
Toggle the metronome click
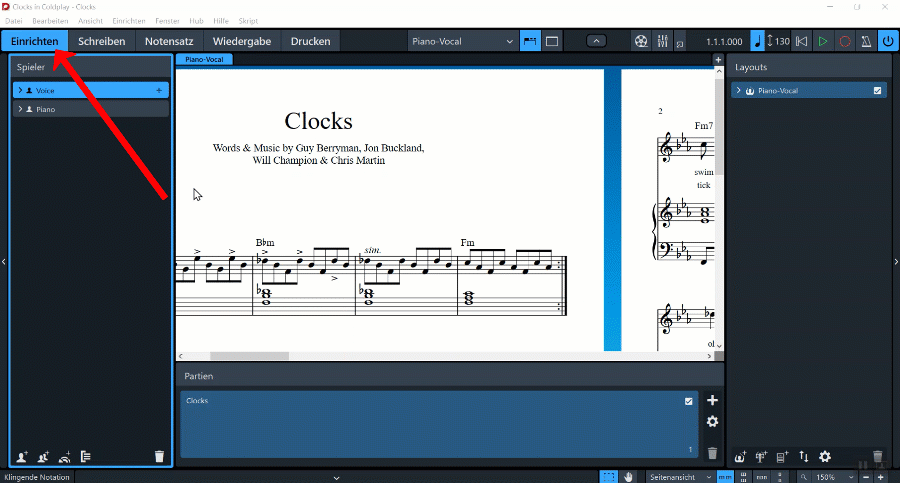click(x=866, y=41)
